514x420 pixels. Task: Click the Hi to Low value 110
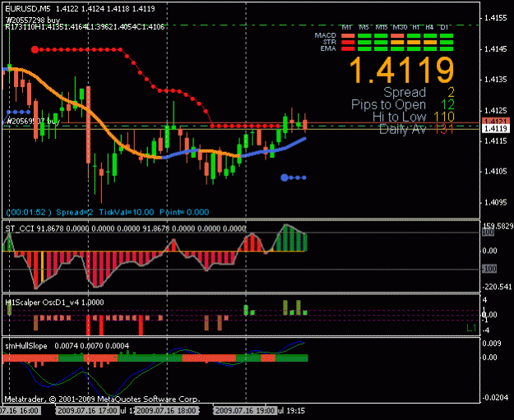click(444, 117)
